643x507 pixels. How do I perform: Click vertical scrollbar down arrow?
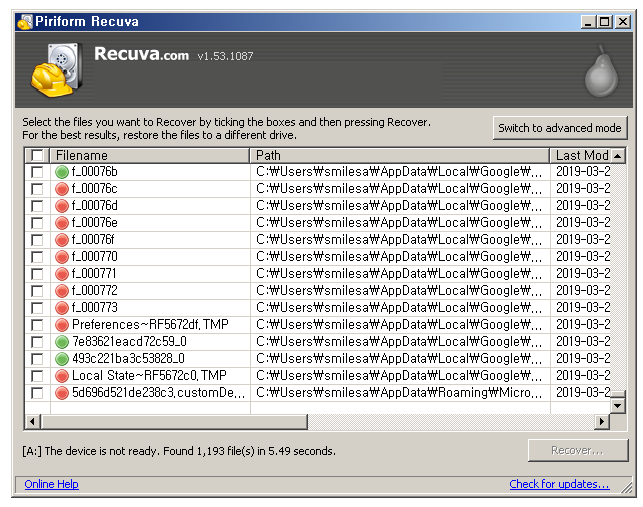coord(618,406)
